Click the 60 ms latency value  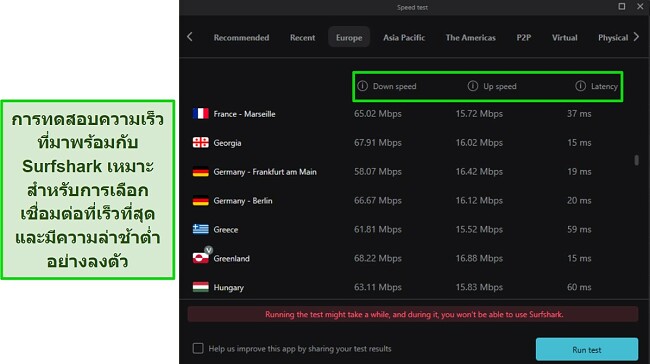579,287
